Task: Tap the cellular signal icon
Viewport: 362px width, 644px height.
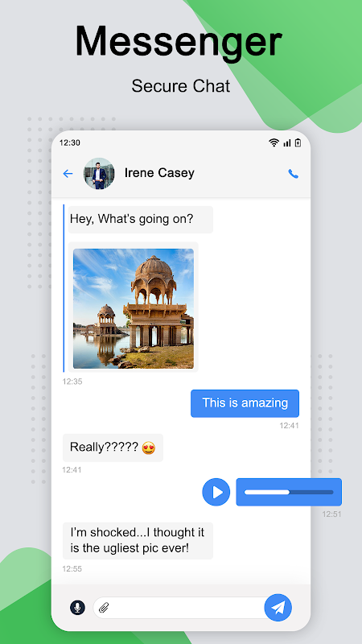Action: [287, 142]
